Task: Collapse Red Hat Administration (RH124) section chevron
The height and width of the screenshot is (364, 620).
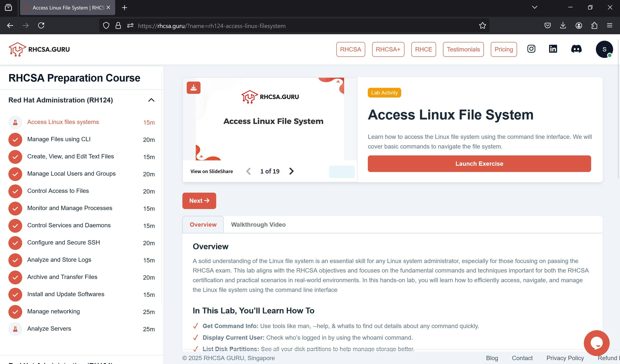Action: (151, 100)
